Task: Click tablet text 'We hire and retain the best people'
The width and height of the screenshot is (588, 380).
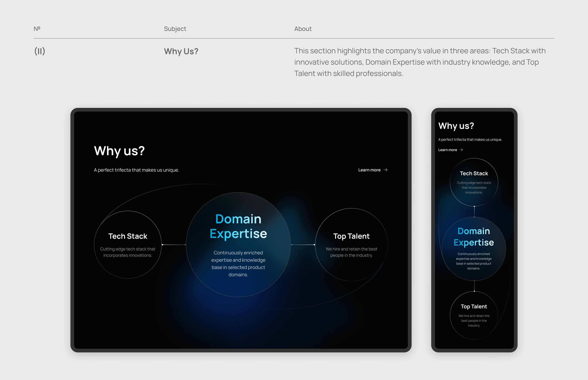Action: (x=351, y=252)
